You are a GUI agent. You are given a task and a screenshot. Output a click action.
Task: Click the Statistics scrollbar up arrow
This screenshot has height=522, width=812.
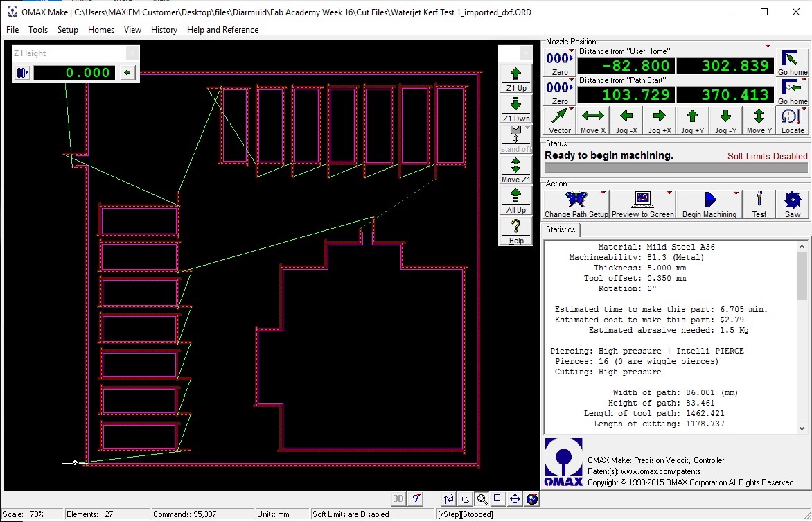pos(802,247)
